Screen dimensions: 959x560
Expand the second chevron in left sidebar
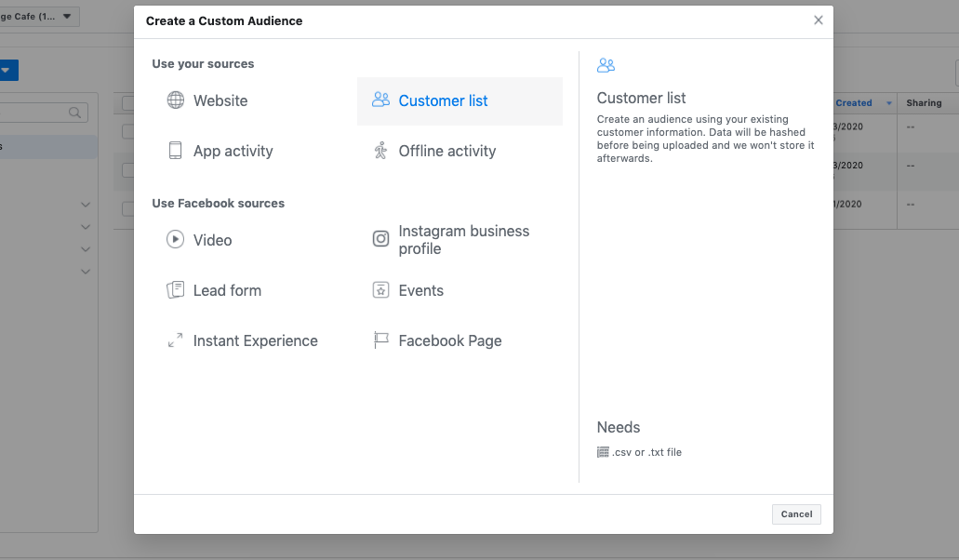tap(86, 227)
